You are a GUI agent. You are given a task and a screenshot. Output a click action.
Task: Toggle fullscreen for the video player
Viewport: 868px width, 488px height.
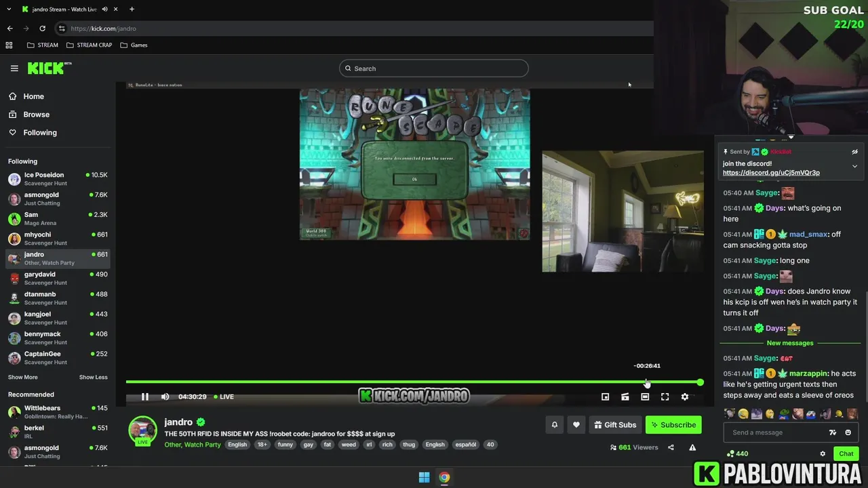tap(665, 396)
